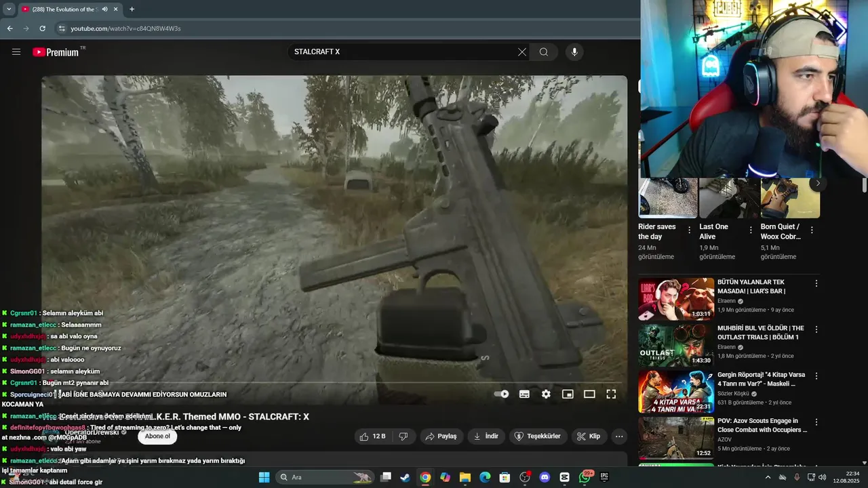Click the Teşekkürler thanks button

(x=538, y=436)
